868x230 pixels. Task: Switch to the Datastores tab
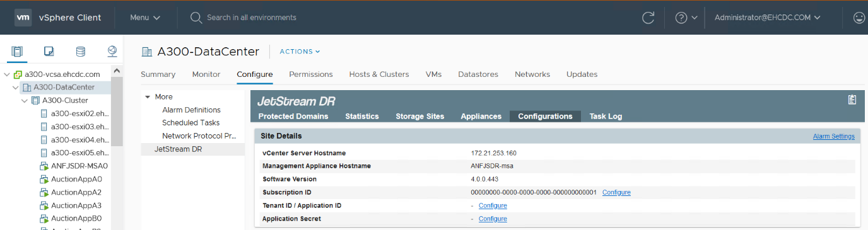(x=478, y=74)
